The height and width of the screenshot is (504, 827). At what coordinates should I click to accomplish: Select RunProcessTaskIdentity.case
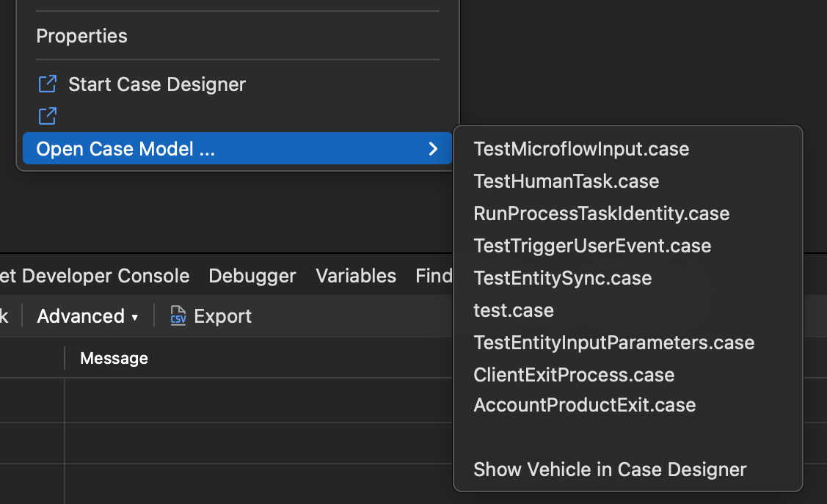pyautogui.click(x=601, y=213)
